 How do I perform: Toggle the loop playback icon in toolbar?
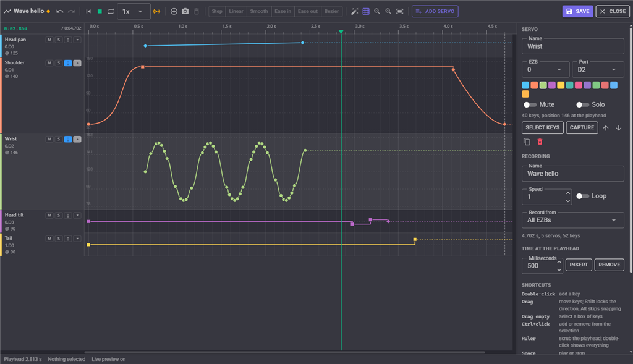pos(111,11)
